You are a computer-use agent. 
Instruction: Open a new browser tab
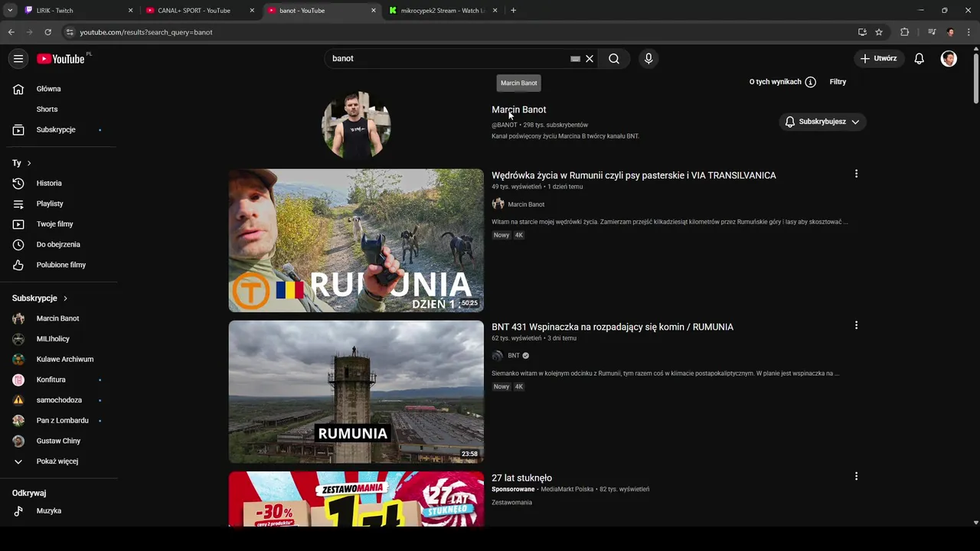point(513,11)
